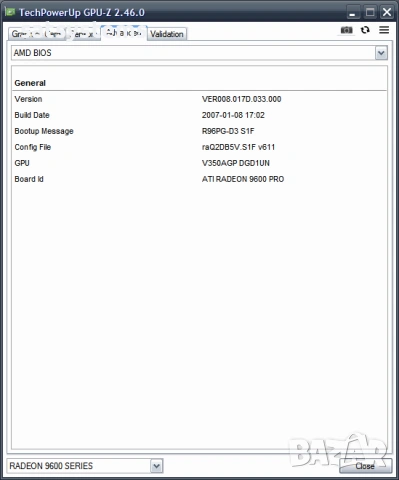Select value VER008.017D.033.000
This screenshot has height=480, width=399.
241,99
